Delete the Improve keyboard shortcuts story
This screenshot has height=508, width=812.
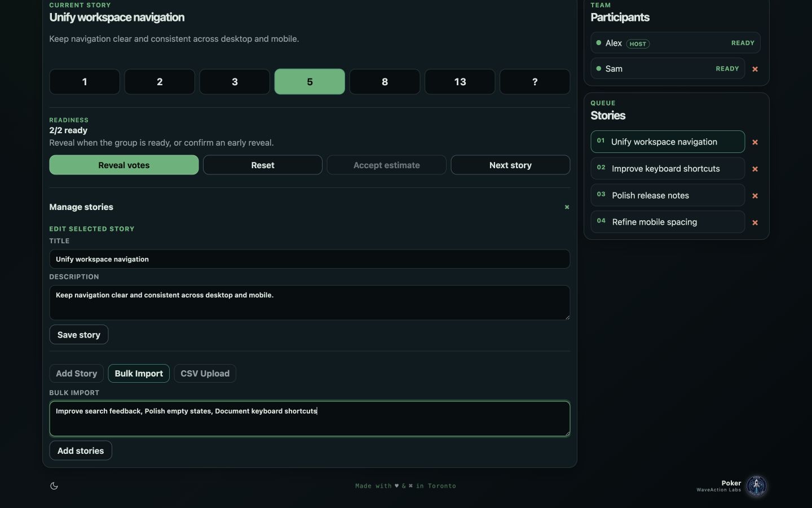tap(755, 169)
